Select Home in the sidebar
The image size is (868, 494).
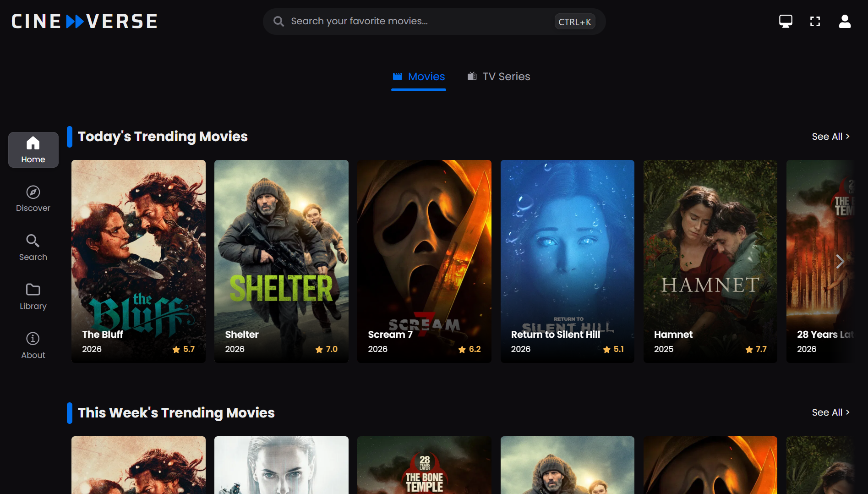coord(33,150)
